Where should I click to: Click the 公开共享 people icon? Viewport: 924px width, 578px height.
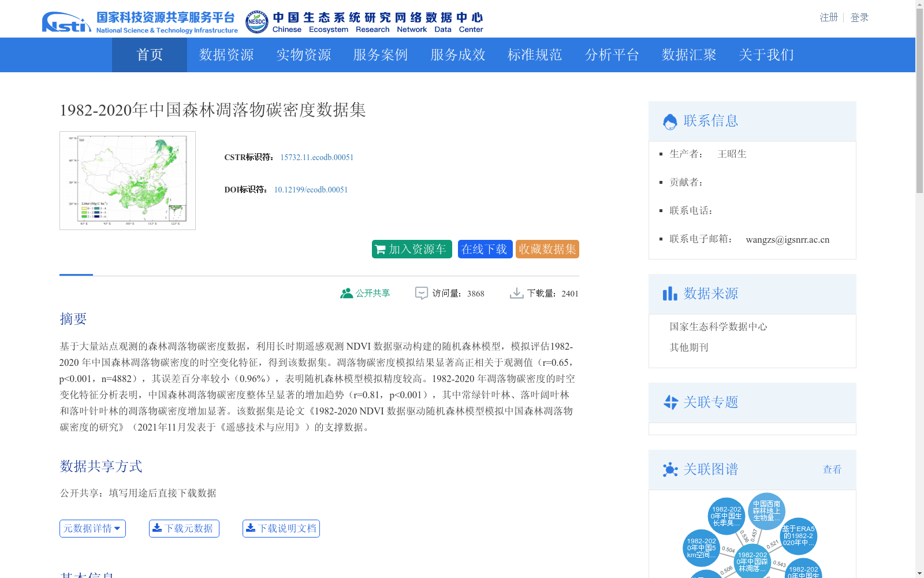point(346,293)
